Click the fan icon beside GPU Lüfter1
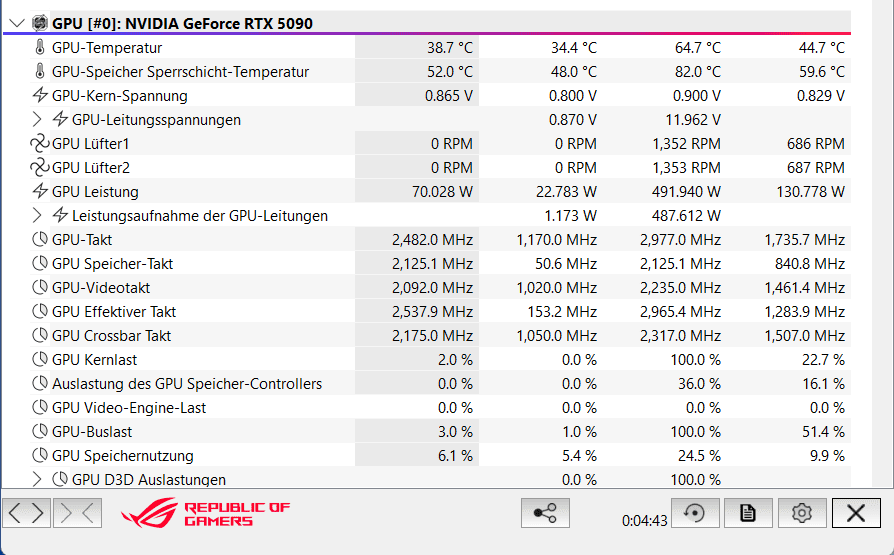The height and width of the screenshot is (555, 894). pos(40,144)
